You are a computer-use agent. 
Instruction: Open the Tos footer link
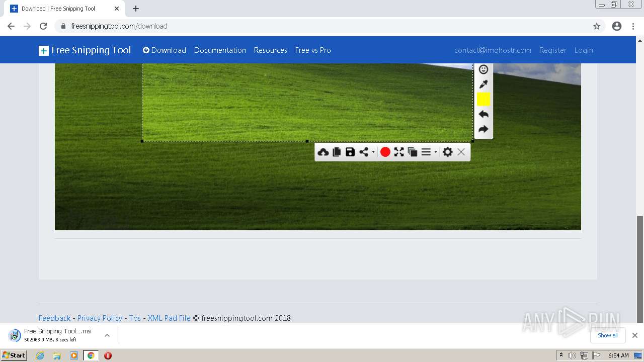pyautogui.click(x=135, y=318)
